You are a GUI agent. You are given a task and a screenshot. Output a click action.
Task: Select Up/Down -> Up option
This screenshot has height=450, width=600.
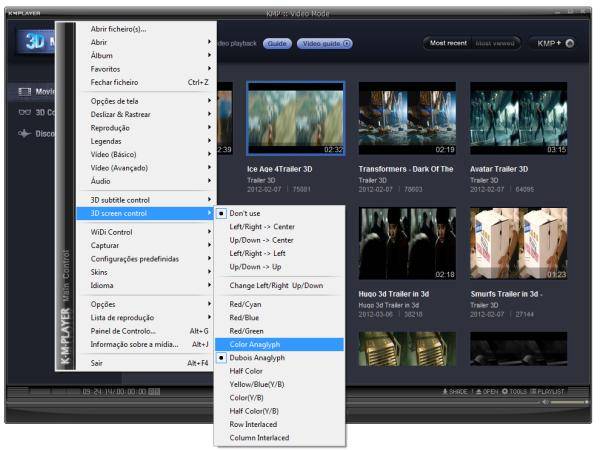(x=280, y=267)
